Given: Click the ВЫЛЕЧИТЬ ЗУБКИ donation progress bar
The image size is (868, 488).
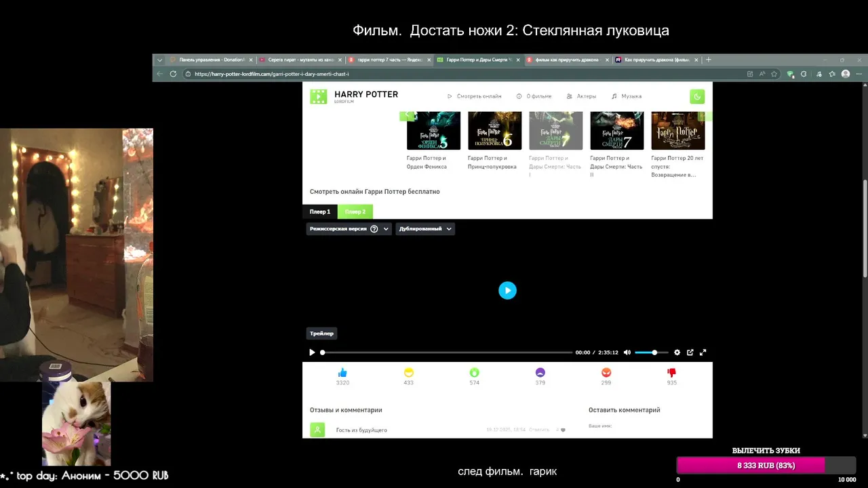Looking at the screenshot, I should pos(766,466).
